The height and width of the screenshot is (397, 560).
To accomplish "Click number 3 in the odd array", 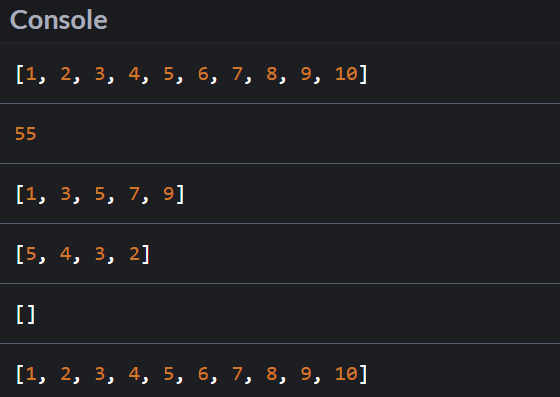I will tap(65, 194).
